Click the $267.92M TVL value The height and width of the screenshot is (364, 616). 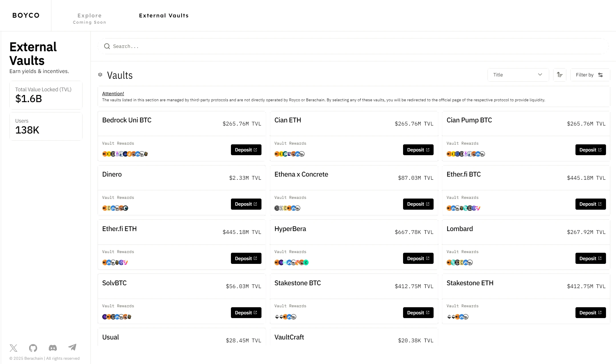[x=586, y=232]
